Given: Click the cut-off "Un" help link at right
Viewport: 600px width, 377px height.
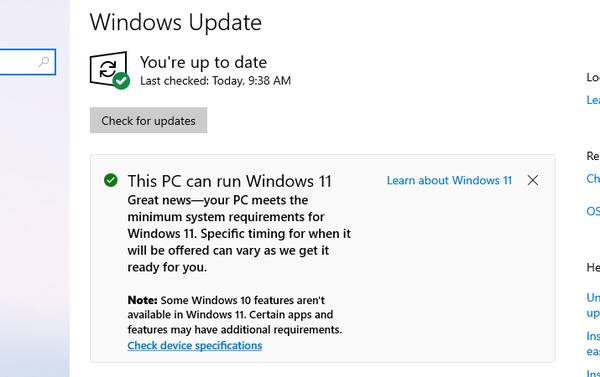Looking at the screenshot, I should pyautogui.click(x=593, y=297).
